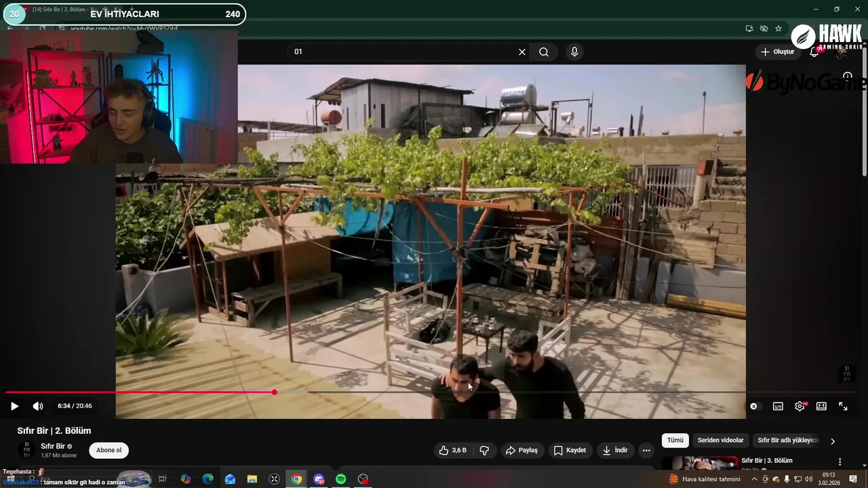Dislike the video with thumbs down
Viewport: 868px width, 488px height.
pos(484,450)
